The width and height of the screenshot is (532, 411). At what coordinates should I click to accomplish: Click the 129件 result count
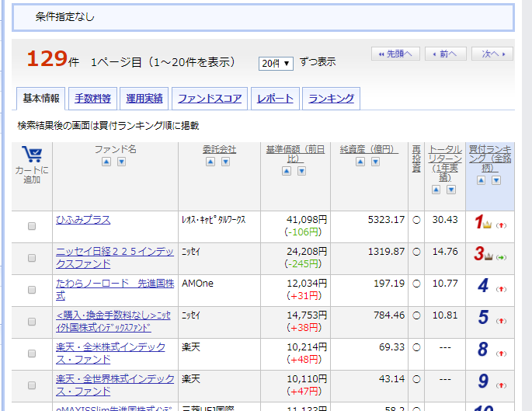pyautogui.click(x=53, y=59)
